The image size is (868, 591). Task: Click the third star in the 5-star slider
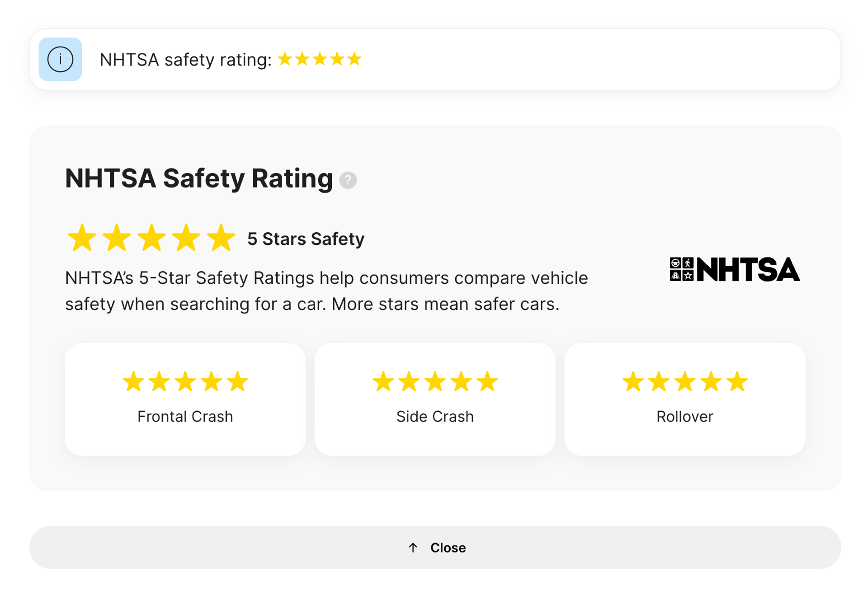coord(152,238)
